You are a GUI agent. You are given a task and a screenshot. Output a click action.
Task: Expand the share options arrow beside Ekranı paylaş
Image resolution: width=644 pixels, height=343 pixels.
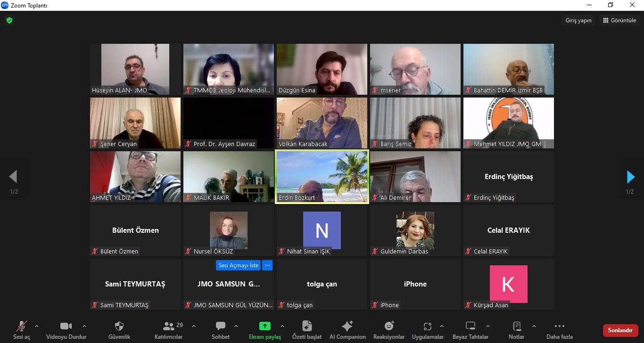(x=282, y=326)
